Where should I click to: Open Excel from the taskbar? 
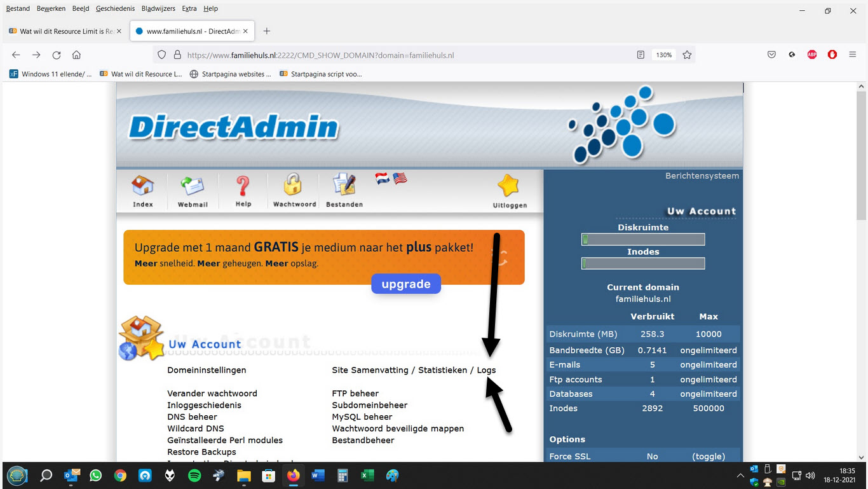(x=367, y=475)
